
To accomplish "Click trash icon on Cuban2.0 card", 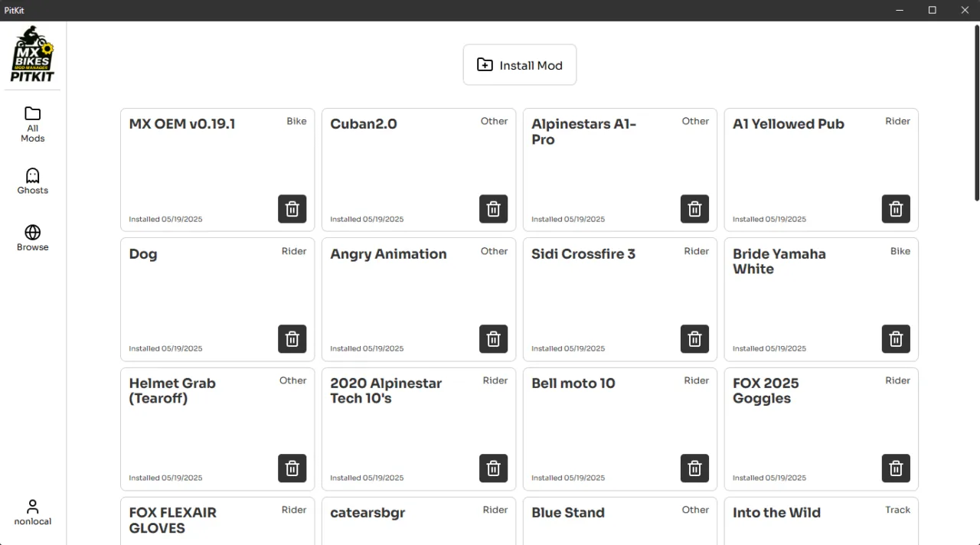I will point(493,209).
